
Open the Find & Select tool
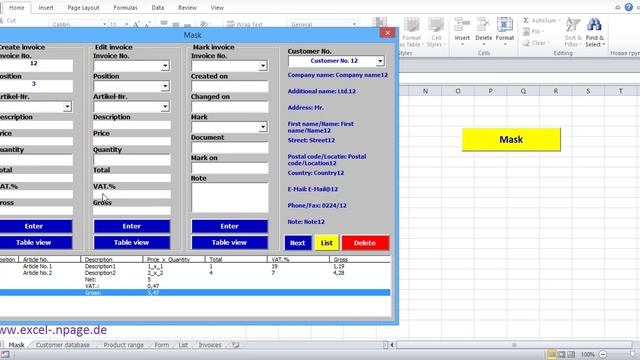[594, 32]
